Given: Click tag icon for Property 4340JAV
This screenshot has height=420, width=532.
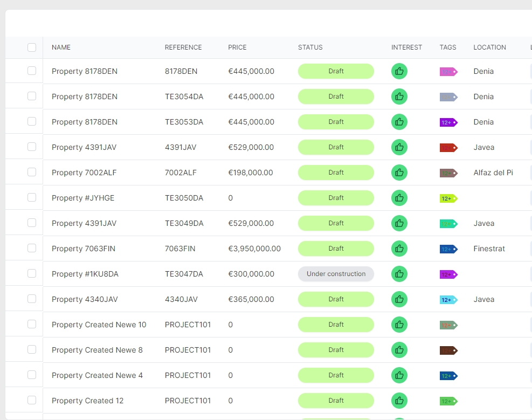Looking at the screenshot, I should [x=448, y=300].
